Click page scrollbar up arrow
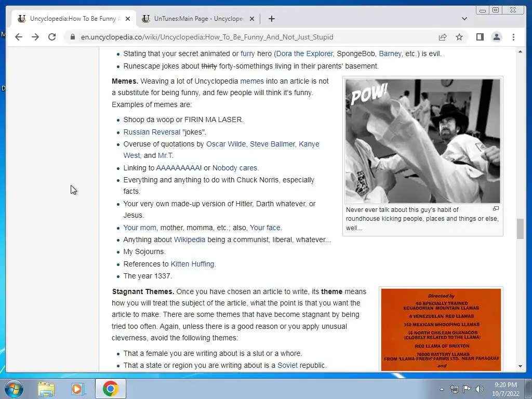 (x=520, y=51)
